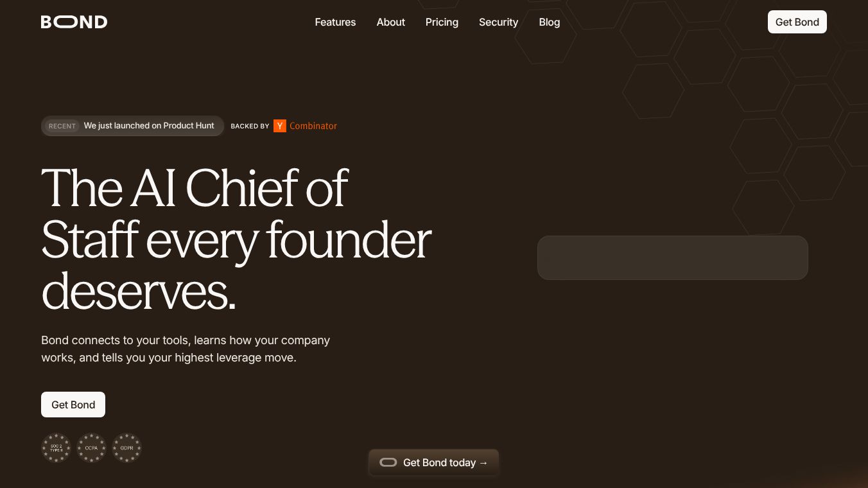Click the empty rounded panel on the right
Viewport: 868px width, 488px height.
point(673,257)
